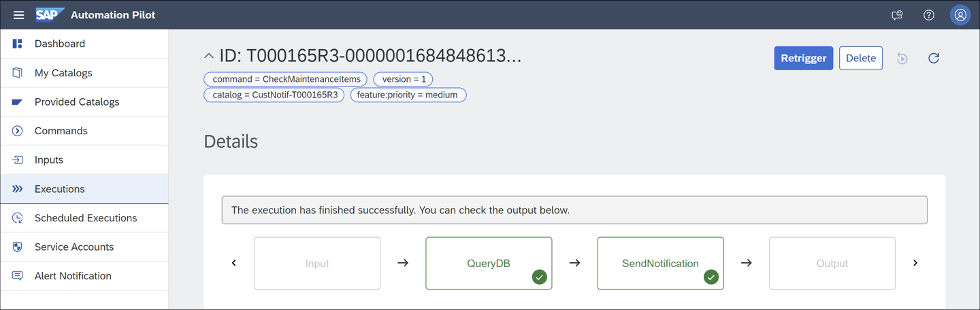
Task: Click the version = 1 tag
Action: click(404, 79)
